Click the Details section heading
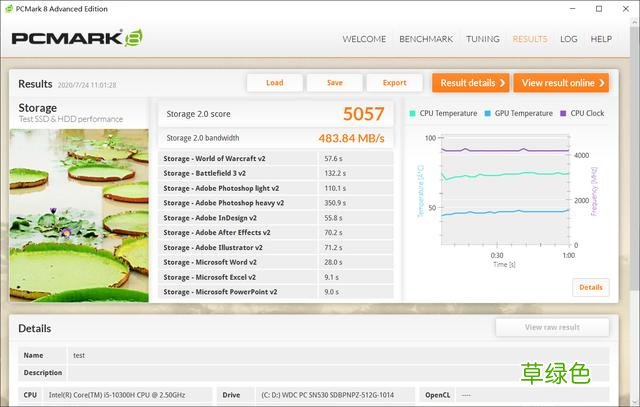640x407 pixels. coord(35,329)
